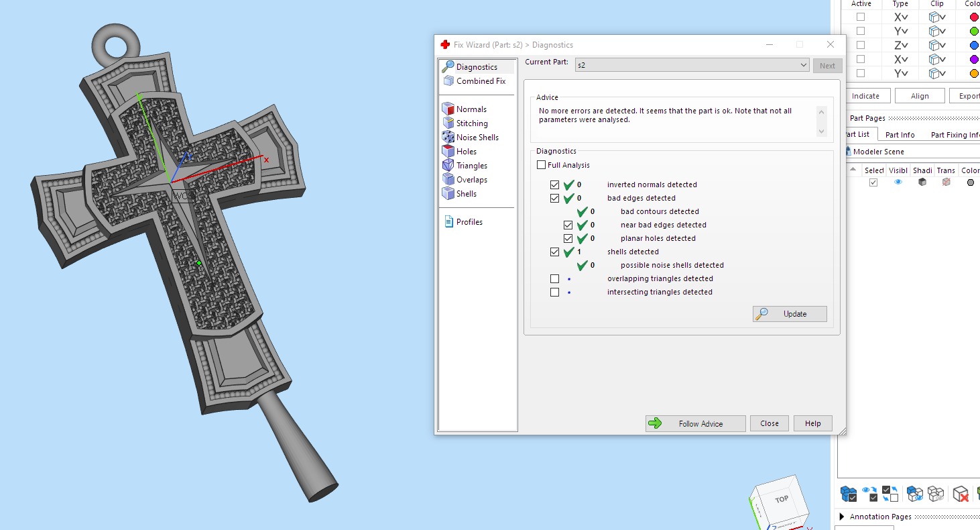
Task: Click the invert selection checkbox-arrows icon
Action: [x=890, y=494]
